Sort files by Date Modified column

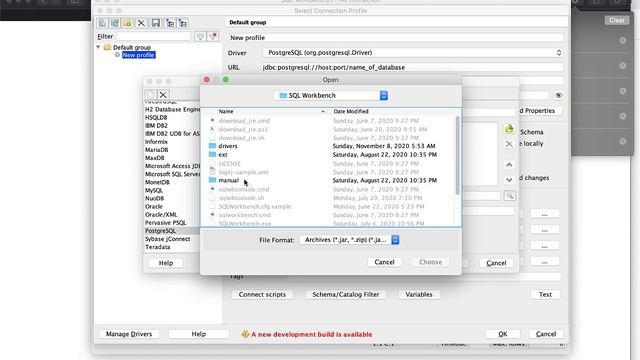[351, 111]
